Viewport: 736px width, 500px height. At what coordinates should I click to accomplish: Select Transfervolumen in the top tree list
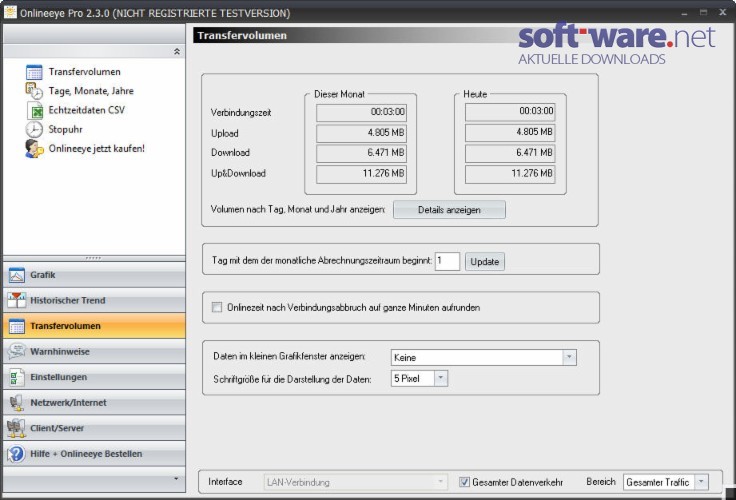[x=84, y=72]
